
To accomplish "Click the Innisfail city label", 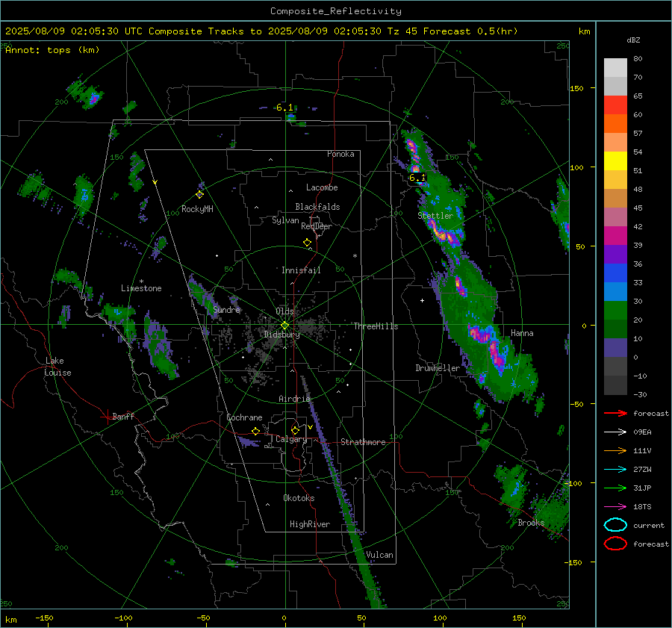I will coord(301,270).
